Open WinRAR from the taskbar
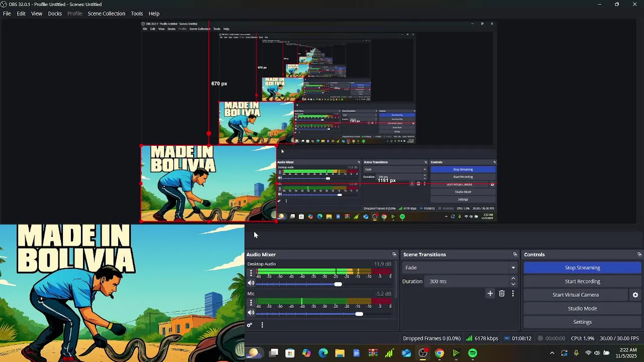Viewport: 644px width, 362px height. click(x=373, y=353)
